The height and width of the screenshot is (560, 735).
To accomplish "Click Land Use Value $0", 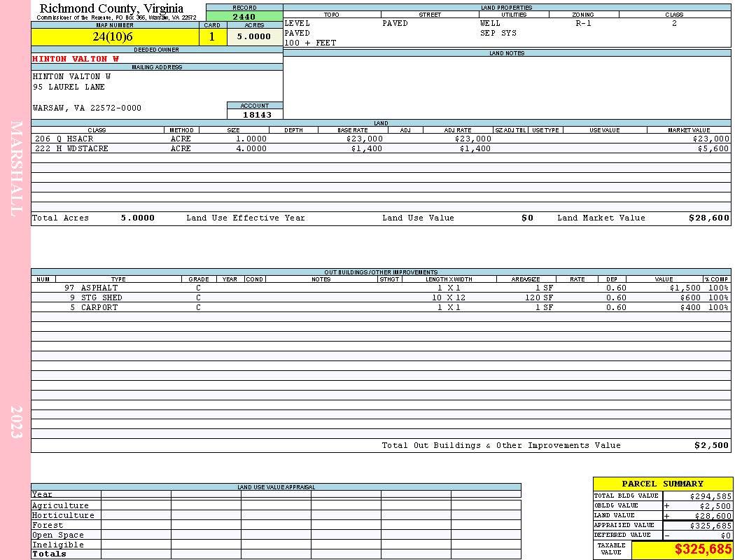I will (x=527, y=218).
